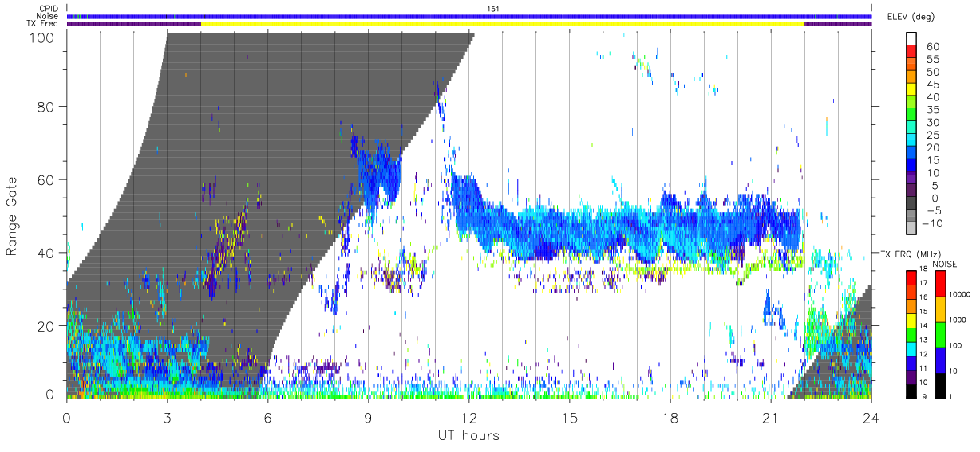Select the green TX FRQ segment between 14 and 13
Screen dimensions: 980x452
pos(911,335)
